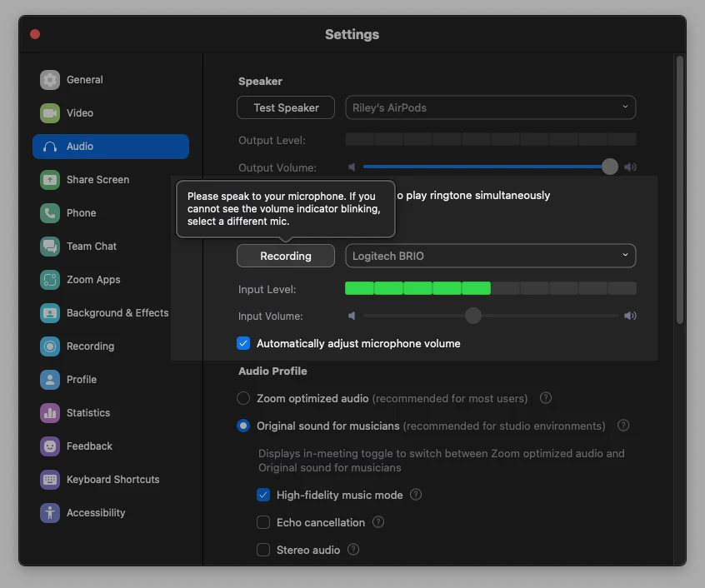Click the Audio headphones icon
The height and width of the screenshot is (588, 705).
(x=50, y=147)
